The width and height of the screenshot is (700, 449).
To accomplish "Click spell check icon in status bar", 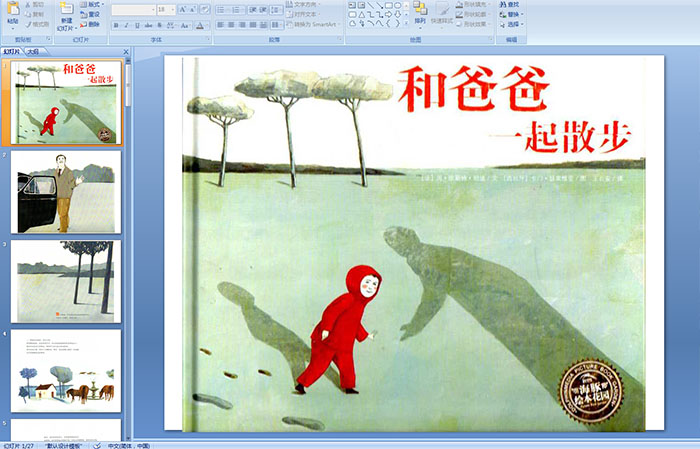I will [x=97, y=445].
